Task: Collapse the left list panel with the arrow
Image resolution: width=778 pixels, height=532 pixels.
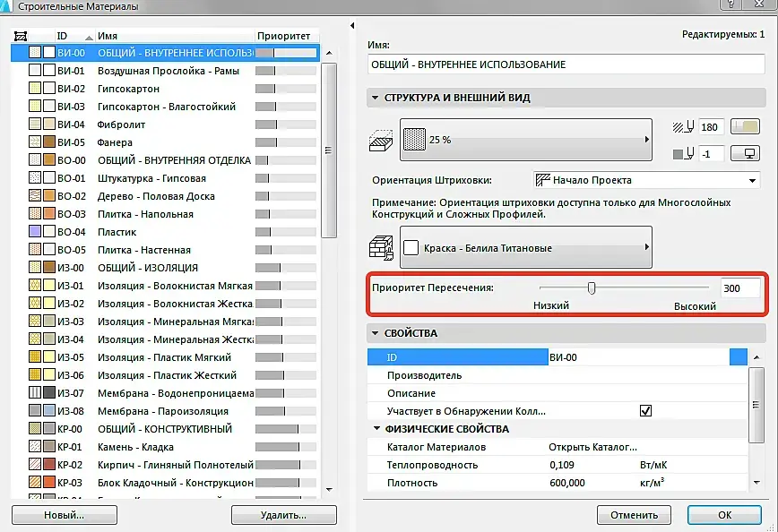Action: point(351,25)
